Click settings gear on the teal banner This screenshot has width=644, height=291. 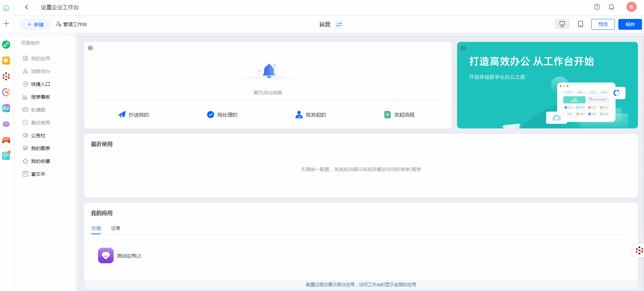click(x=463, y=48)
